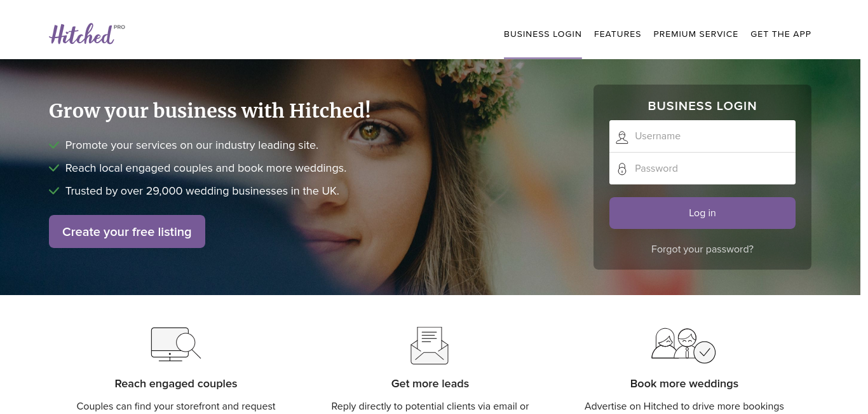Select Get the App in navigation
This screenshot has width=868, height=414.
781,34
